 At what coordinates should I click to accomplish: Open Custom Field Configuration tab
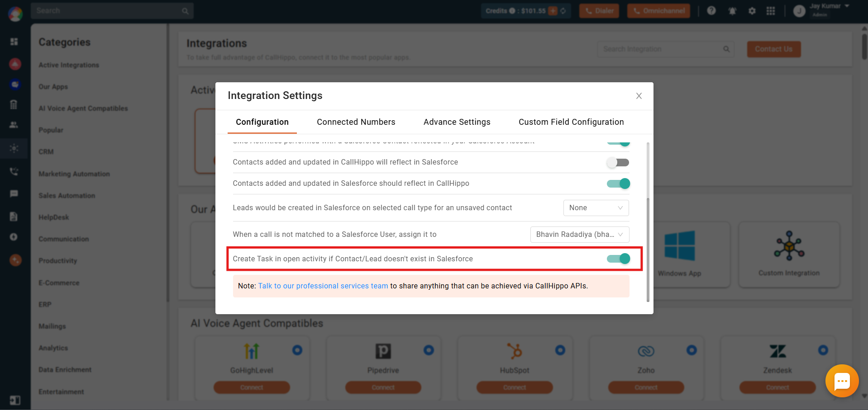(571, 122)
